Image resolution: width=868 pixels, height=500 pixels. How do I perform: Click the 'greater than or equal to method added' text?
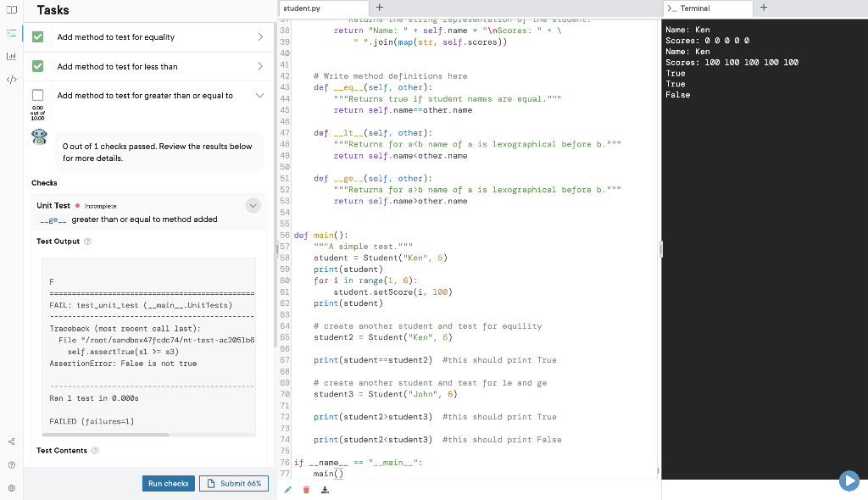click(144, 219)
